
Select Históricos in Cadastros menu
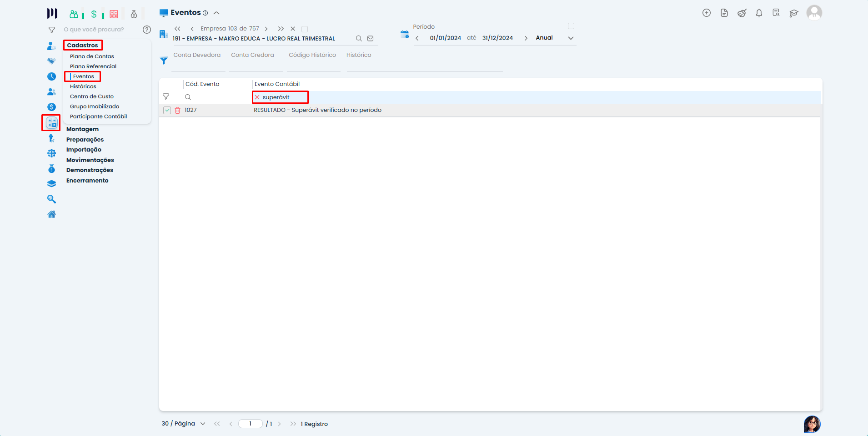pos(83,86)
